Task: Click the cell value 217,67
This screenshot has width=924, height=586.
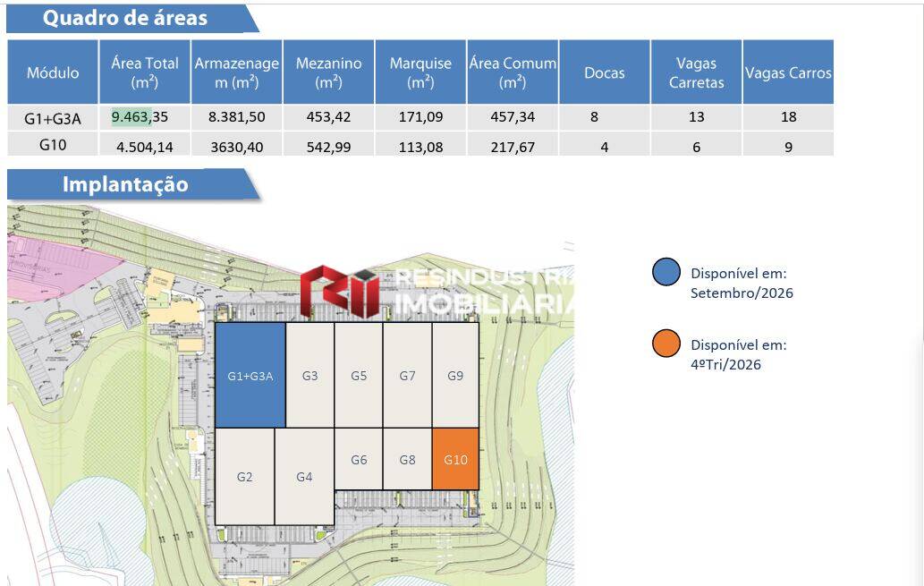Action: coord(512,147)
